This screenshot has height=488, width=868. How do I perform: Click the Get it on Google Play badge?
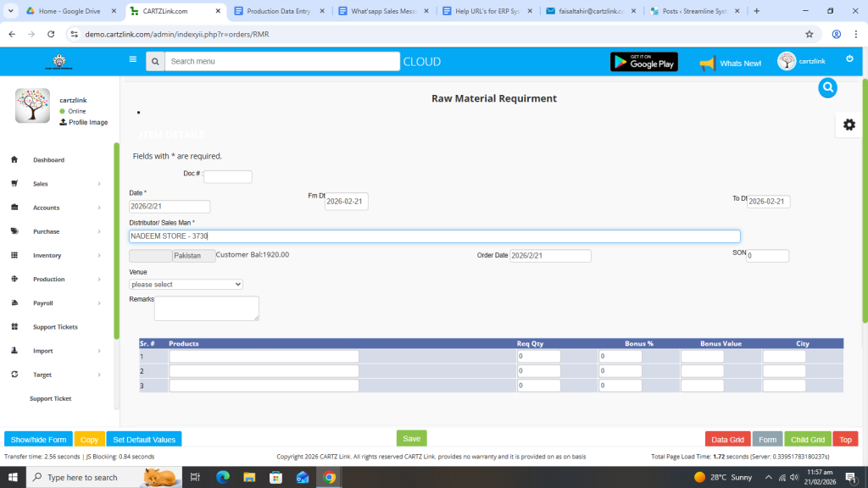[643, 62]
